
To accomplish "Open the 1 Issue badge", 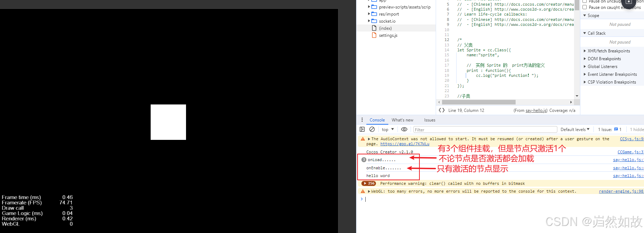I will [x=610, y=130].
